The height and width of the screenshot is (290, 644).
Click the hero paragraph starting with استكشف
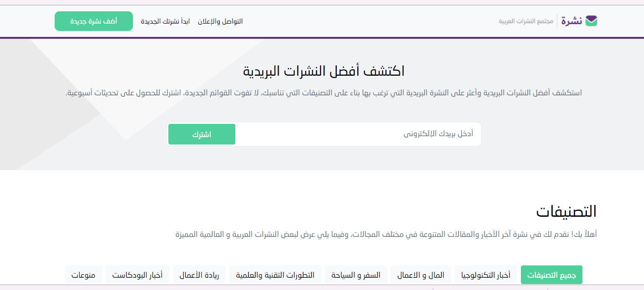(x=323, y=93)
